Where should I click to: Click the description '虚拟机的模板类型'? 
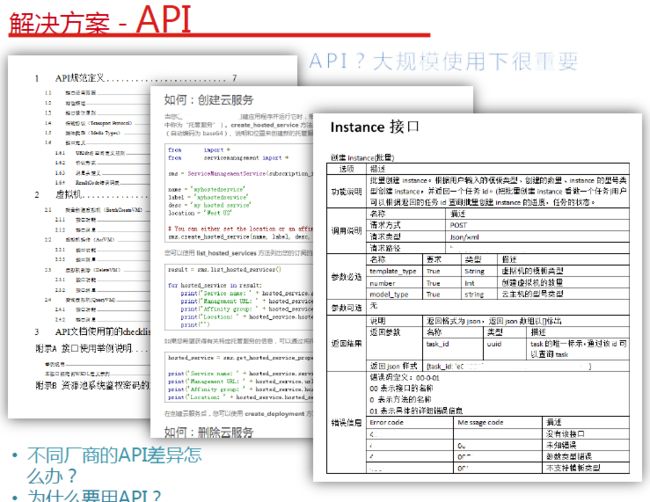[x=532, y=271]
